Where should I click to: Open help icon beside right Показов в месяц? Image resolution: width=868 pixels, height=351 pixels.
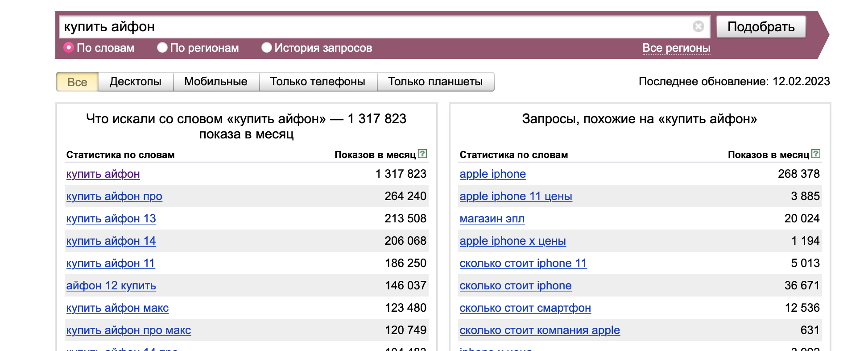coord(816,154)
